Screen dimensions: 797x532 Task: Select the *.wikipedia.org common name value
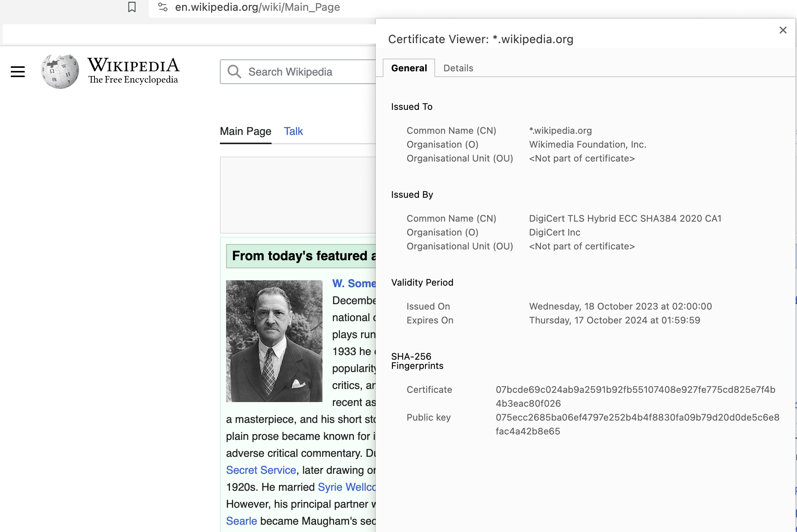[x=561, y=131]
